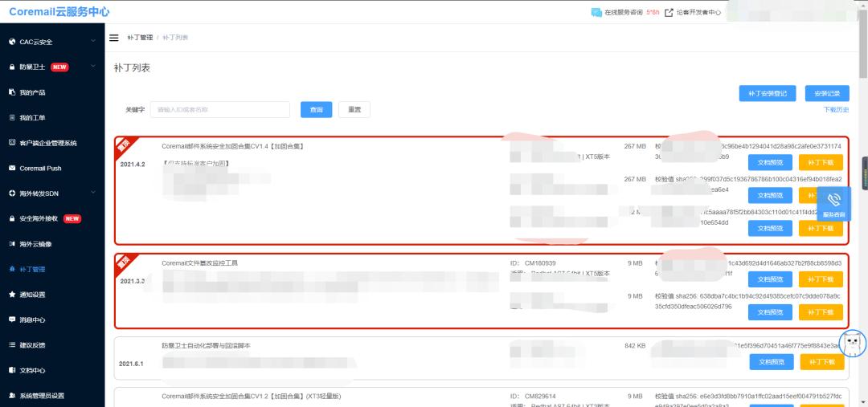Image resolution: width=868 pixels, height=407 pixels.
Task: Click title Coremail邮件系统安全加固合集CV1.2 XT3轻量版
Action: coord(252,396)
